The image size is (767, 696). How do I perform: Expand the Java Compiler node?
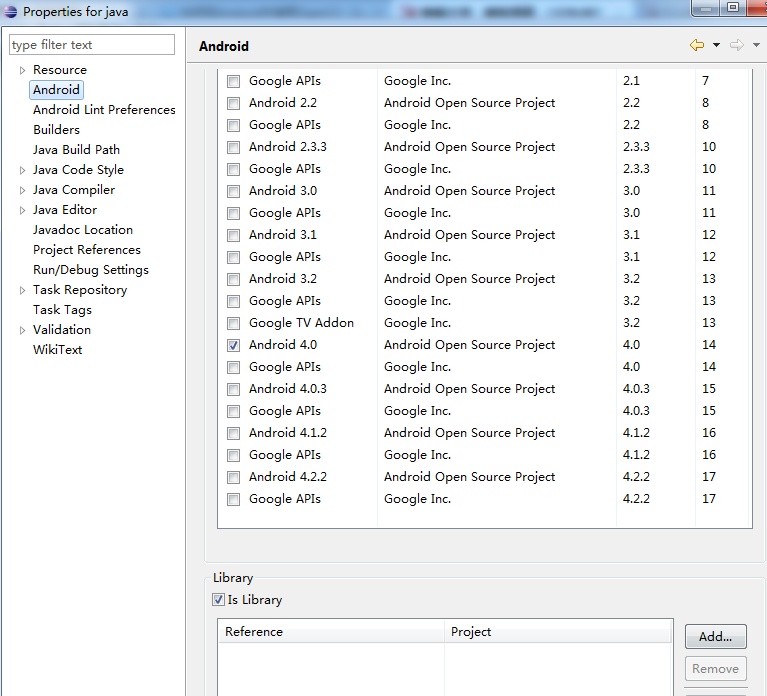coord(22,190)
